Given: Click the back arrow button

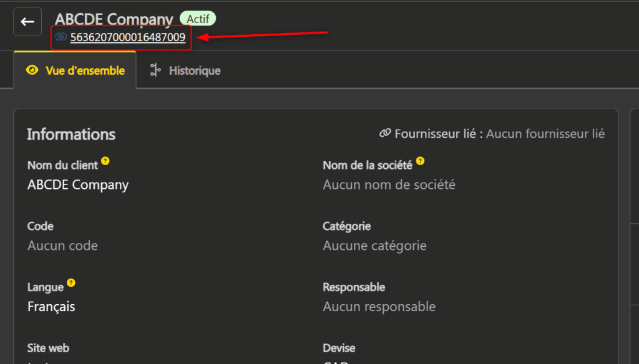Looking at the screenshot, I should pyautogui.click(x=27, y=22).
